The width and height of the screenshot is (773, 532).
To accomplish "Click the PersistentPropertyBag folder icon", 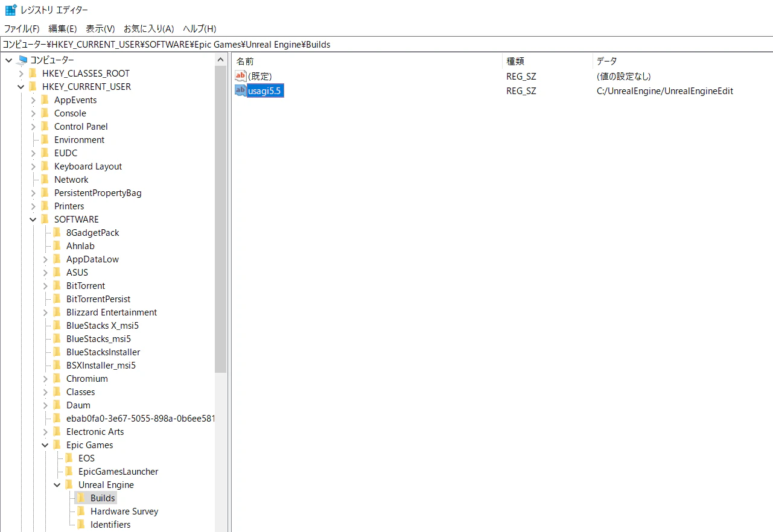I will (x=45, y=192).
